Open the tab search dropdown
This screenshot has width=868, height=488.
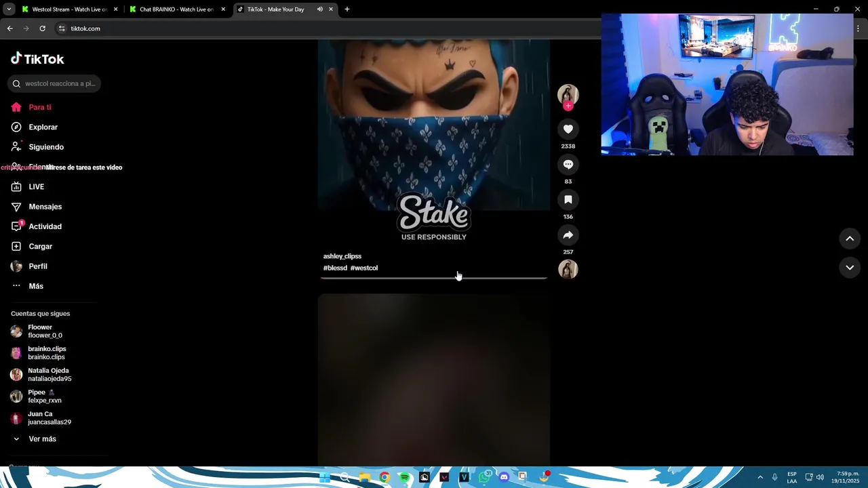9,9
